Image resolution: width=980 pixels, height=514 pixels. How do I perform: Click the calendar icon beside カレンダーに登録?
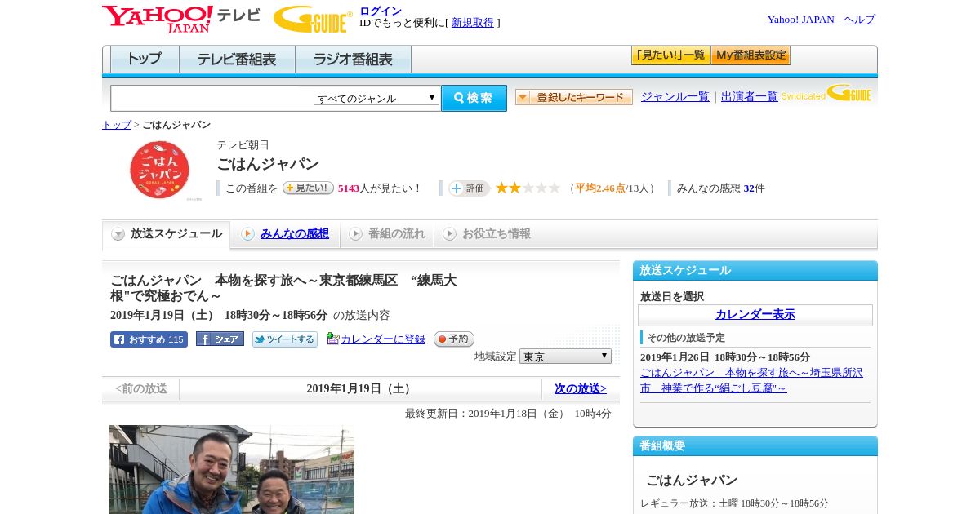point(332,339)
